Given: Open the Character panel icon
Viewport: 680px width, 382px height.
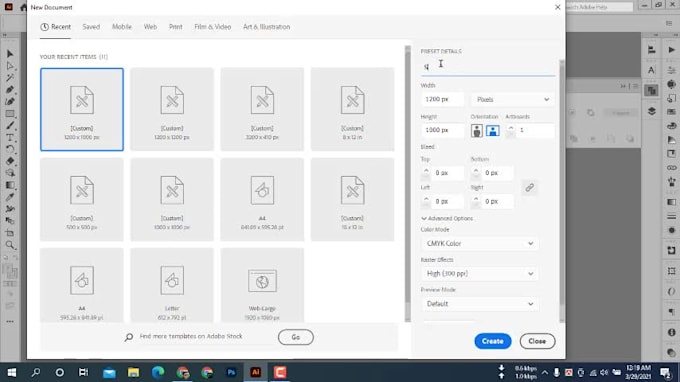Looking at the screenshot, I should [x=651, y=70].
